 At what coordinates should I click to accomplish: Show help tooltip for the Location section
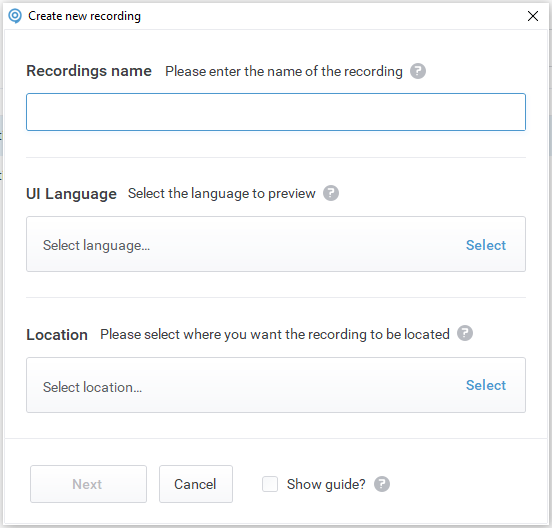pos(465,333)
